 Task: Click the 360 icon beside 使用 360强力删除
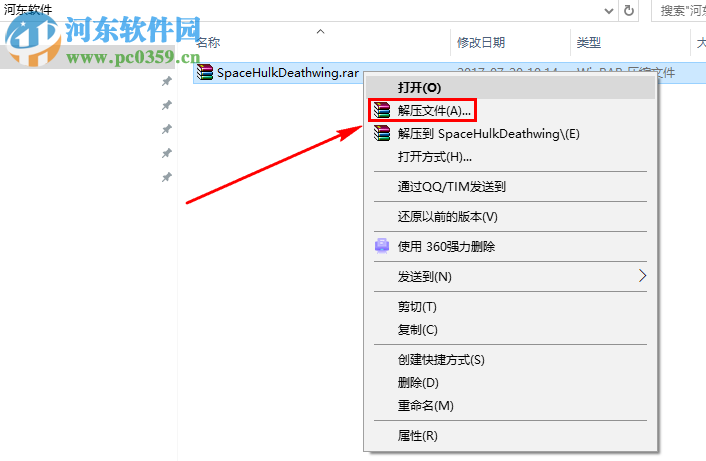click(x=382, y=246)
